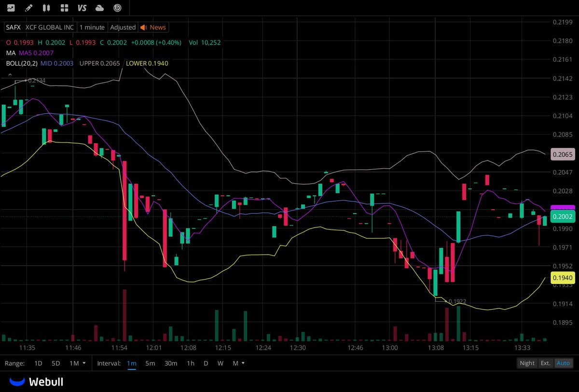Open the cloud sync icon
Screen dimensions: 579x392
(x=100, y=8)
